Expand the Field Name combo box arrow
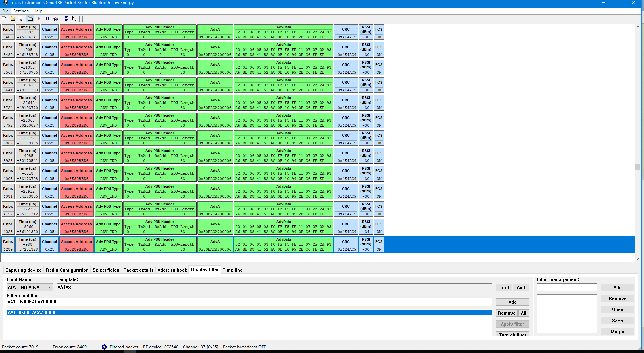The image size is (644, 353). (50, 287)
